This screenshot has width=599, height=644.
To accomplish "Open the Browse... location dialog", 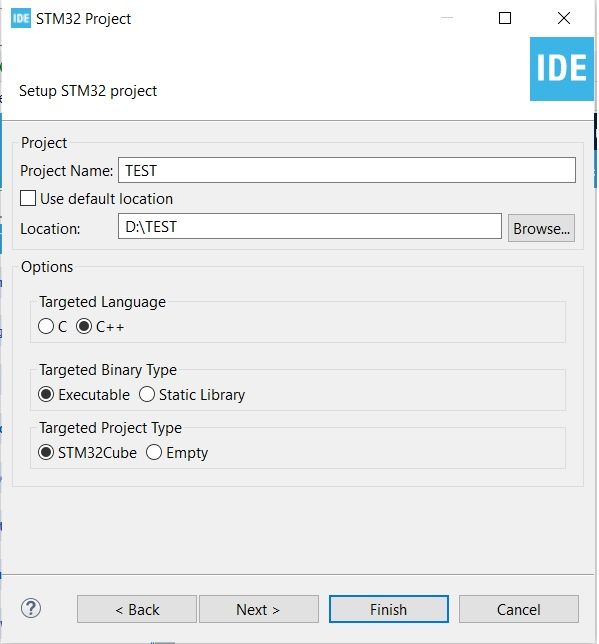I will [x=541, y=228].
